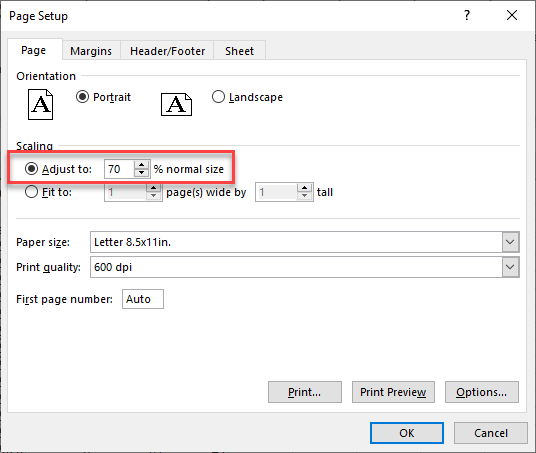Open the Header/Footer tab
This screenshot has width=536, height=453.
168,51
